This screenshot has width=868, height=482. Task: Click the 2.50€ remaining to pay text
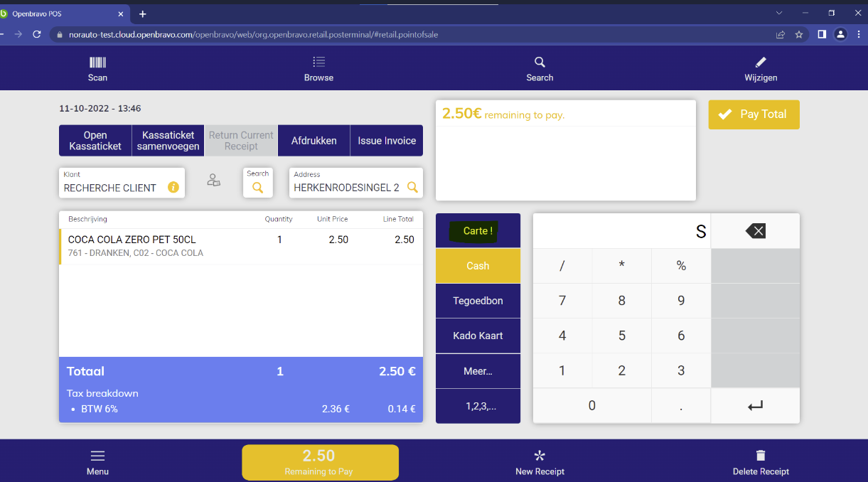503,114
